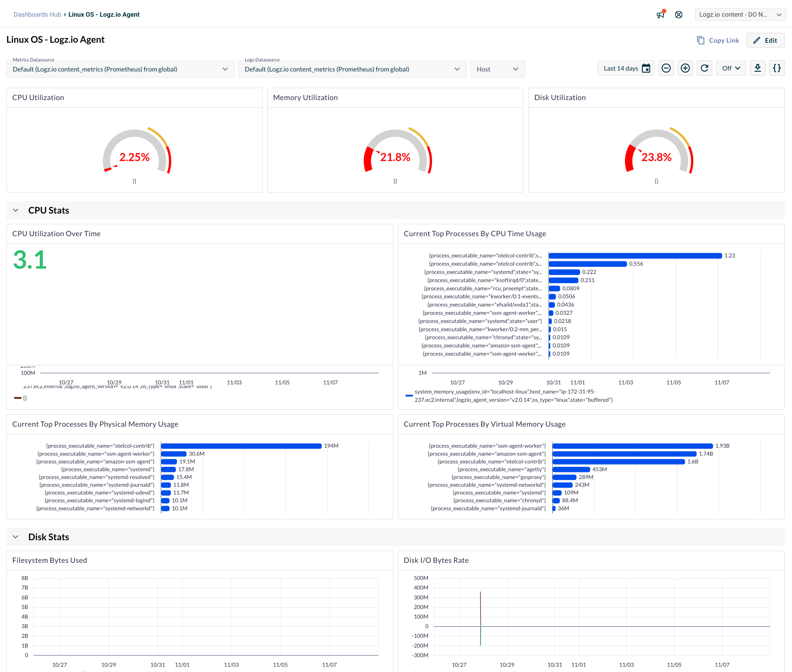Image resolution: width=792 pixels, height=672 pixels.
Task: Open the auto-refresh interval dropdown set to Off
Action: pos(730,68)
